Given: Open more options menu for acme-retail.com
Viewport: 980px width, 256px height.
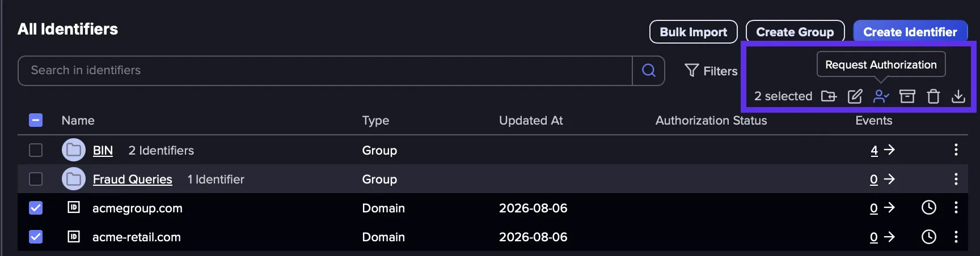Looking at the screenshot, I should pos(956,237).
